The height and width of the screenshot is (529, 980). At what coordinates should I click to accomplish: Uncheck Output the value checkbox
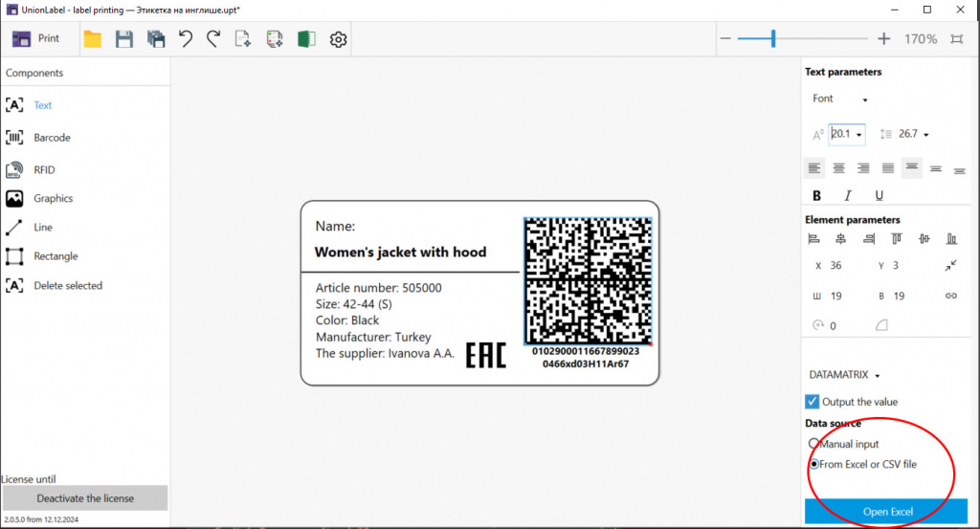pos(812,402)
